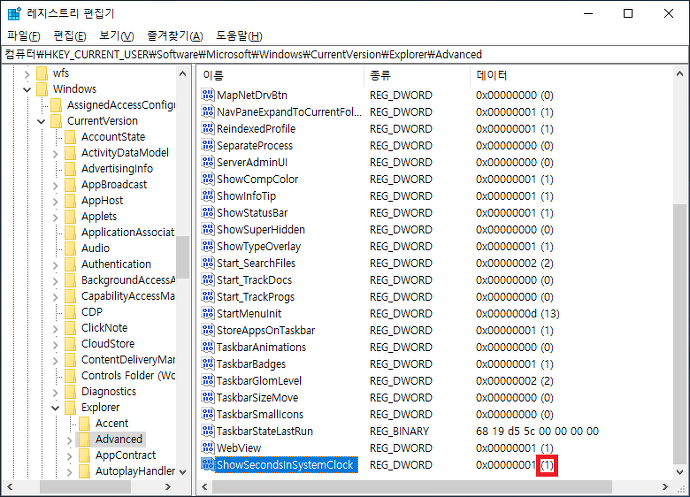This screenshot has height=497, width=690.
Task: Click tree pane scroll down arrow
Action: [183, 472]
